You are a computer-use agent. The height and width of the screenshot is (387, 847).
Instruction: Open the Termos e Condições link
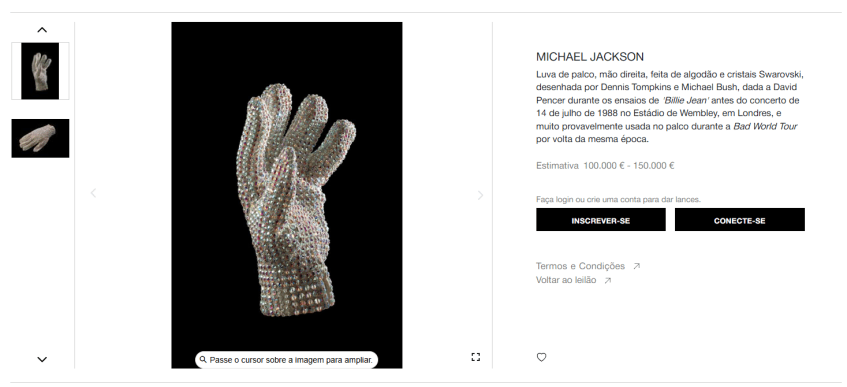tap(580, 266)
